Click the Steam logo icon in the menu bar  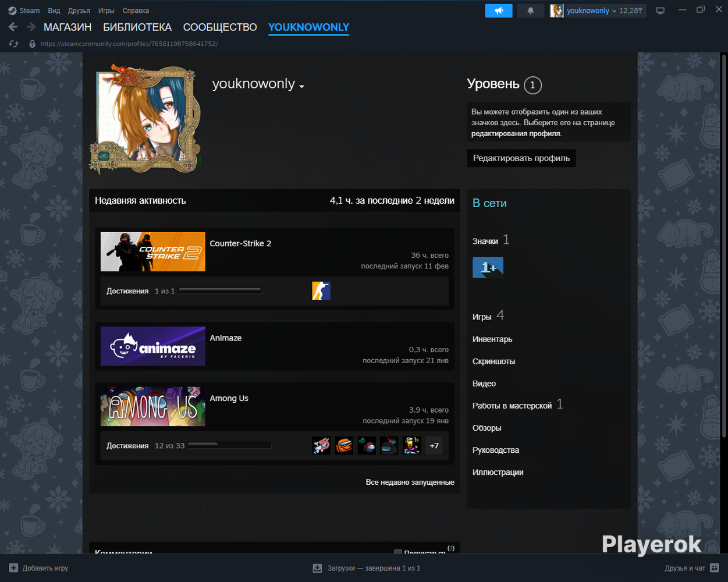(x=12, y=10)
